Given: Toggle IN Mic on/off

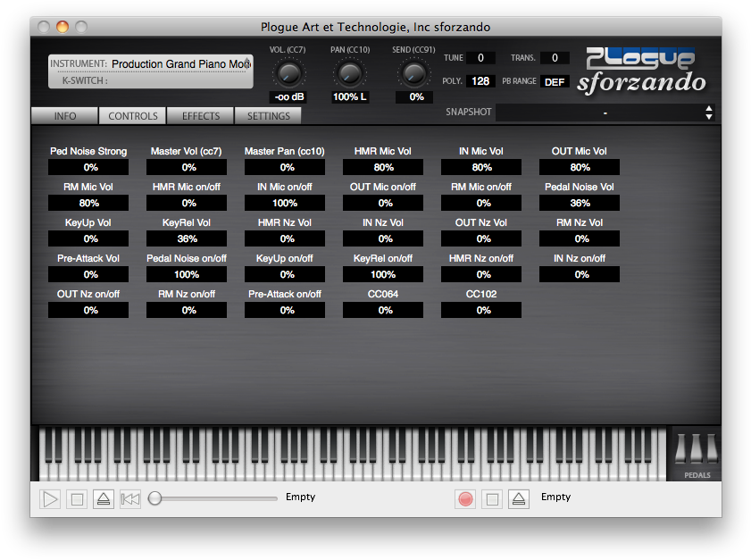Looking at the screenshot, I should 284,203.
